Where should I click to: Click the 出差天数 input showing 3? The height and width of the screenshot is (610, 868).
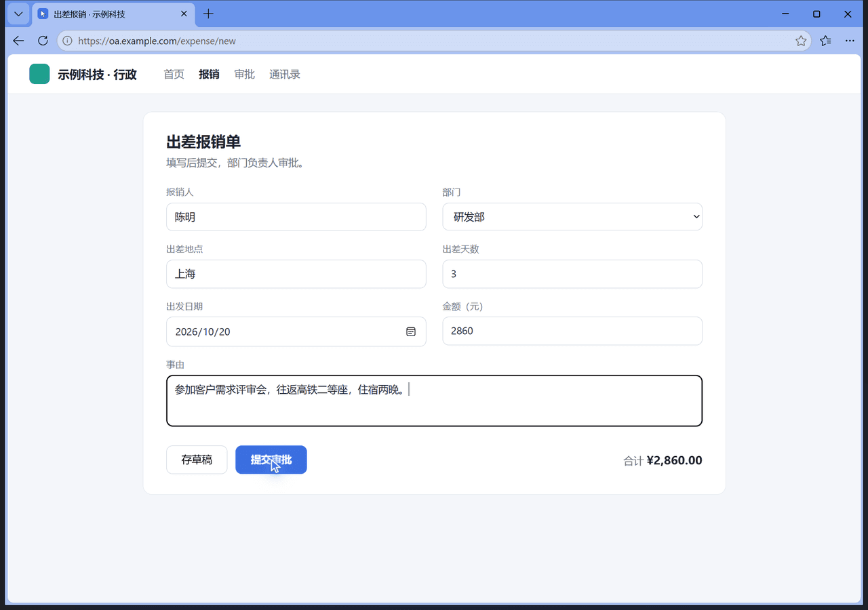tap(572, 274)
